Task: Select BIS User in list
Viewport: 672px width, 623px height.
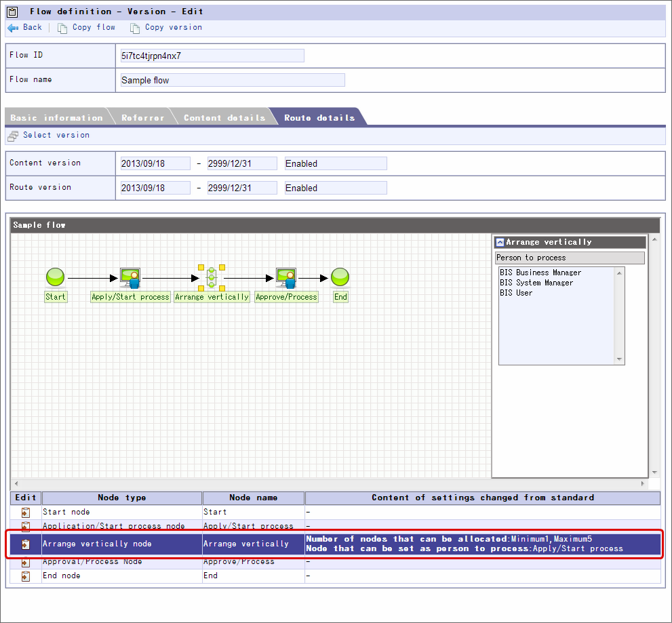Action: 516,293
